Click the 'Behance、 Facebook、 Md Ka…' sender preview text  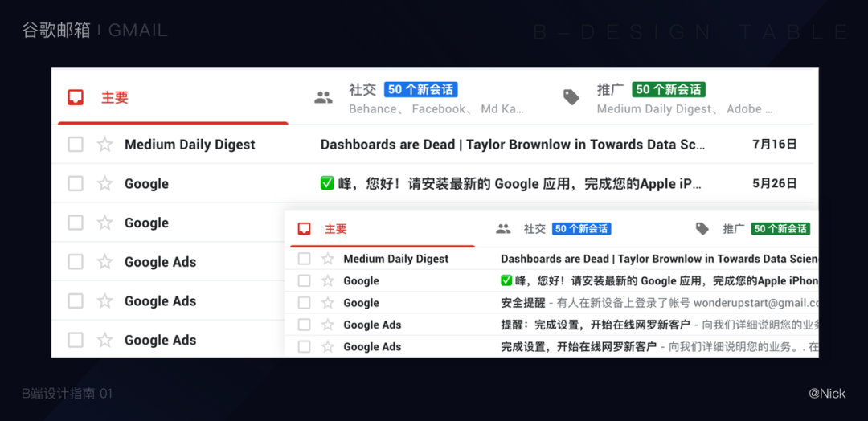tap(436, 109)
